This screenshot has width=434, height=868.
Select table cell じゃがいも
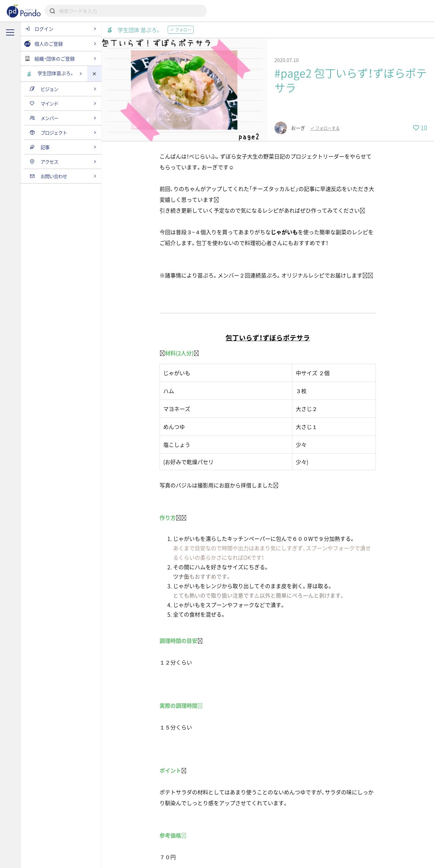226,373
